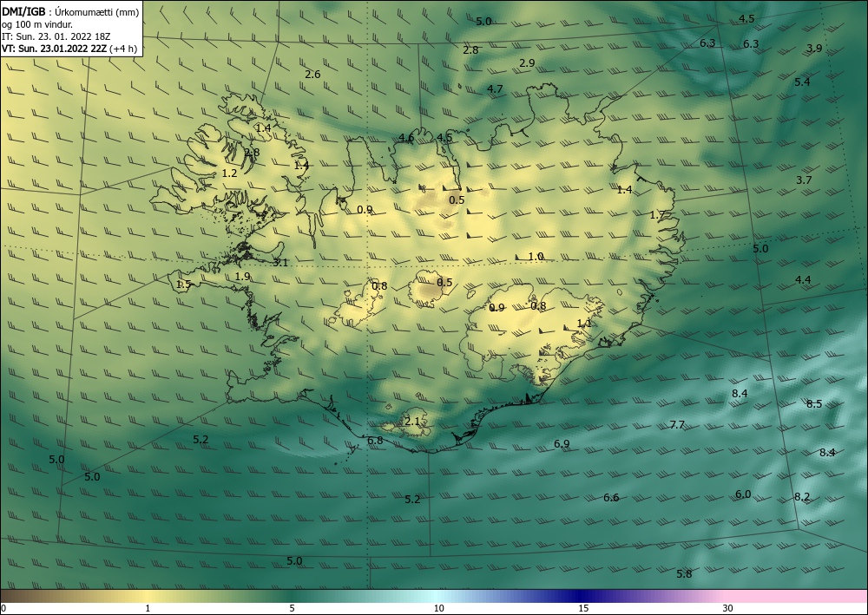Click the precipitation value 5.8
868x615 pixels.
[684, 573]
